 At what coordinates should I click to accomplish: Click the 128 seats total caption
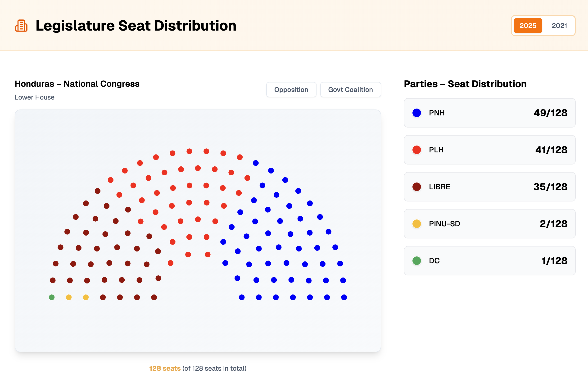pos(198,368)
